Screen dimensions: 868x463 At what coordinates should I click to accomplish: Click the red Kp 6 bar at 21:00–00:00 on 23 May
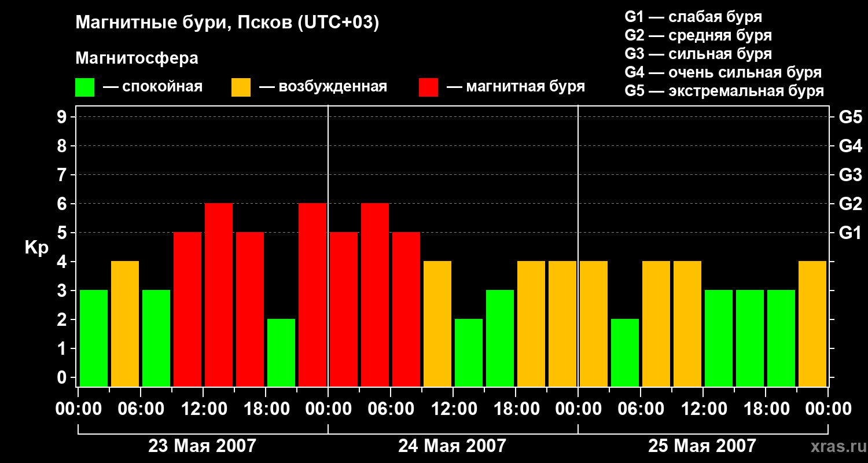click(x=312, y=295)
